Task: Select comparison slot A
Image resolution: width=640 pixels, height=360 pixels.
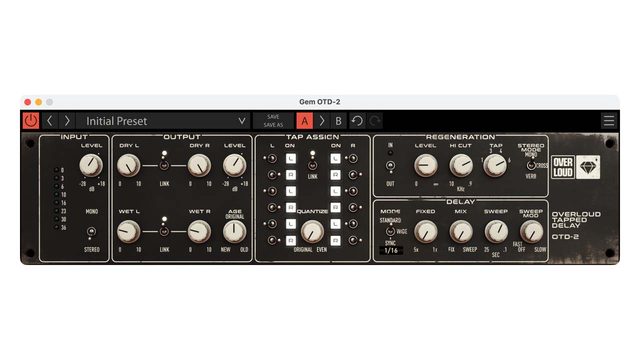Action: tap(304, 121)
